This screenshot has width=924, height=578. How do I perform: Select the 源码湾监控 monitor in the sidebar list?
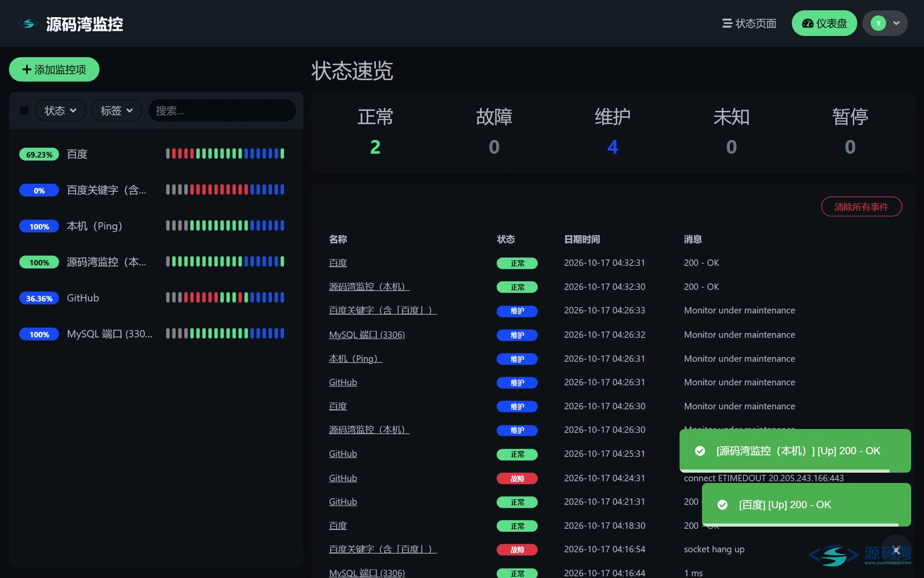(156, 262)
